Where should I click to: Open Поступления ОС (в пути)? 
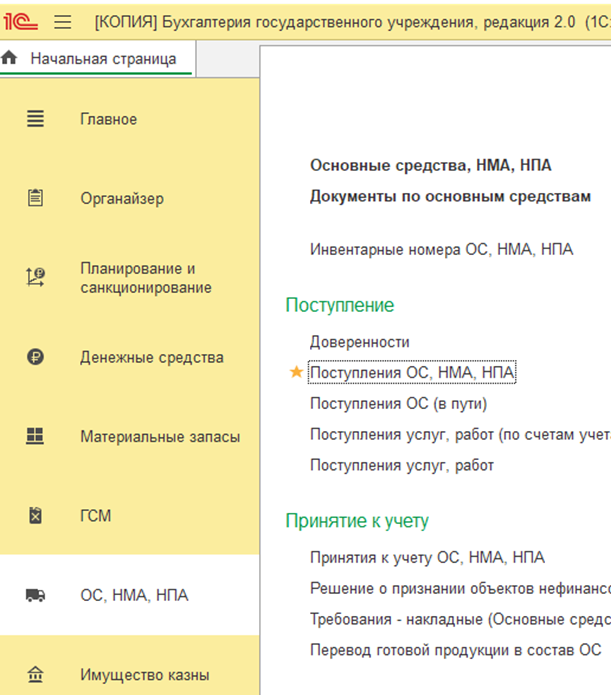[x=399, y=404]
